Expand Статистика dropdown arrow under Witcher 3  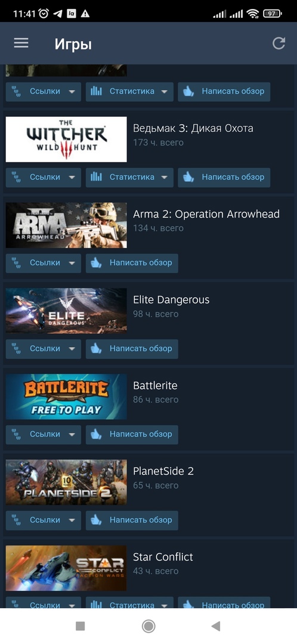(x=165, y=178)
